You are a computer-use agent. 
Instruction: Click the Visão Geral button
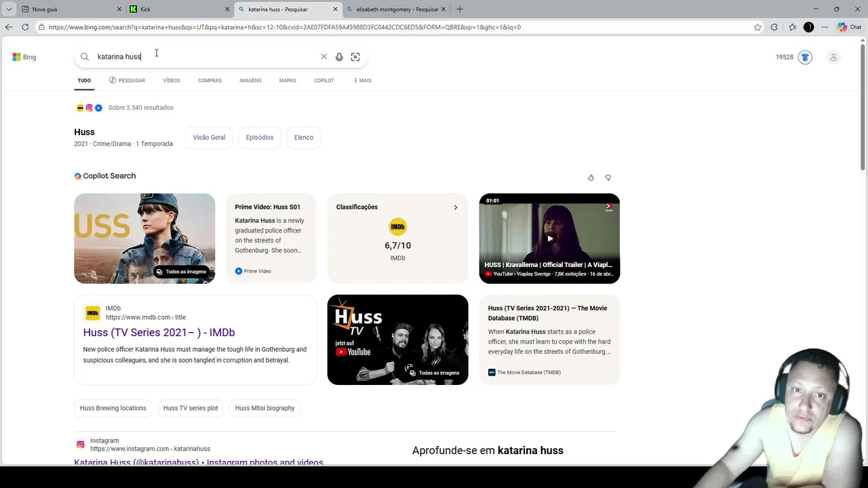[209, 138]
